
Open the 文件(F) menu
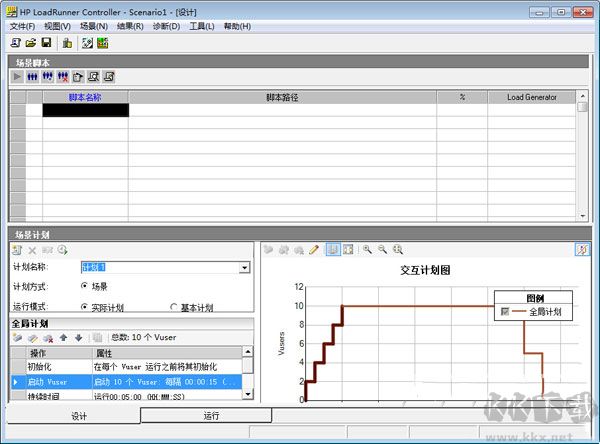tap(22, 26)
